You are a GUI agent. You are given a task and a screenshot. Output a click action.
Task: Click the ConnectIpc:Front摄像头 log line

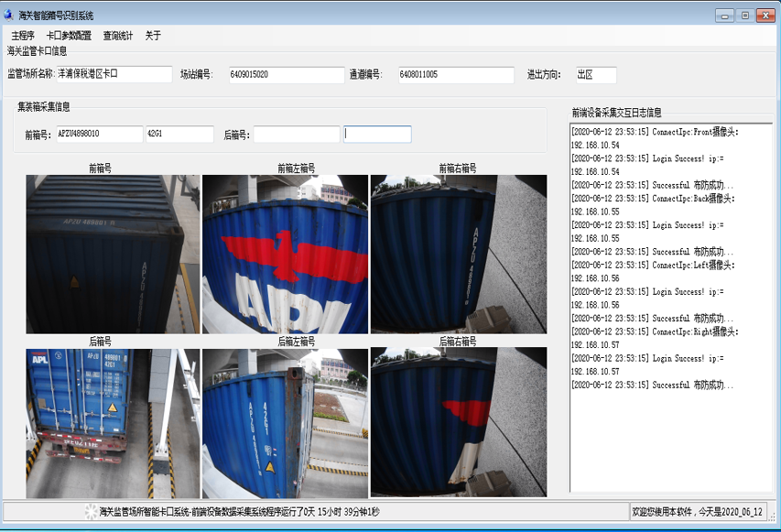[655, 132]
